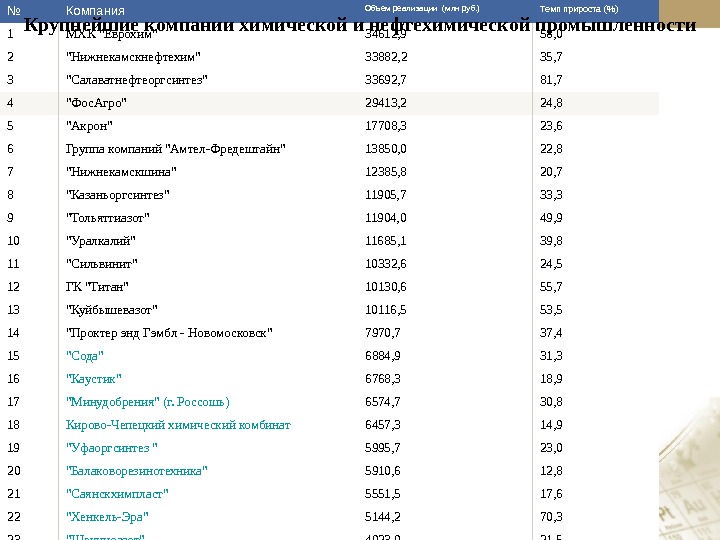The height and width of the screenshot is (540, 720).
Task: Click the "Казаньоргсинтез" company name
Action: click(x=118, y=195)
